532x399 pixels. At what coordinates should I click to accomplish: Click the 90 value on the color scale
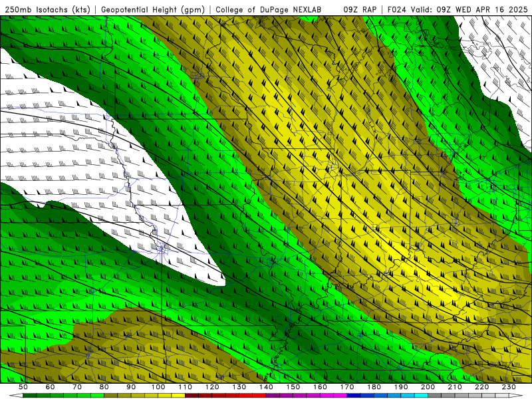[131, 387]
